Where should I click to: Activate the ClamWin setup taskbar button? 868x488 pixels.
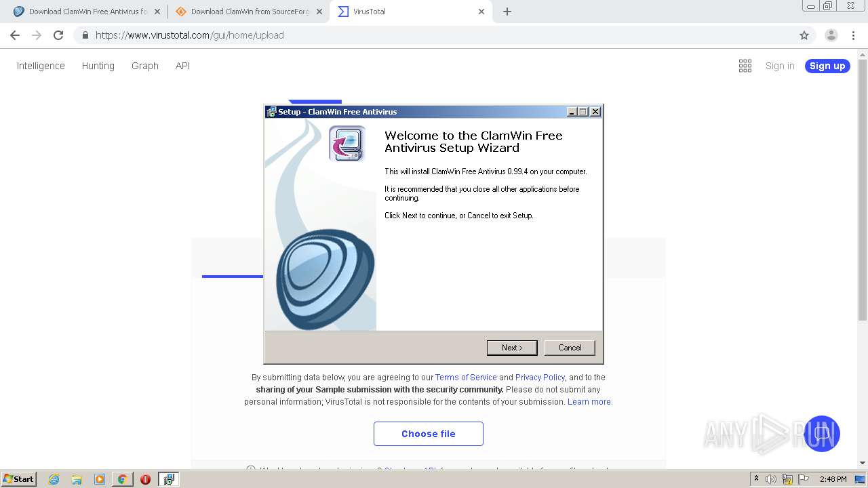(168, 479)
